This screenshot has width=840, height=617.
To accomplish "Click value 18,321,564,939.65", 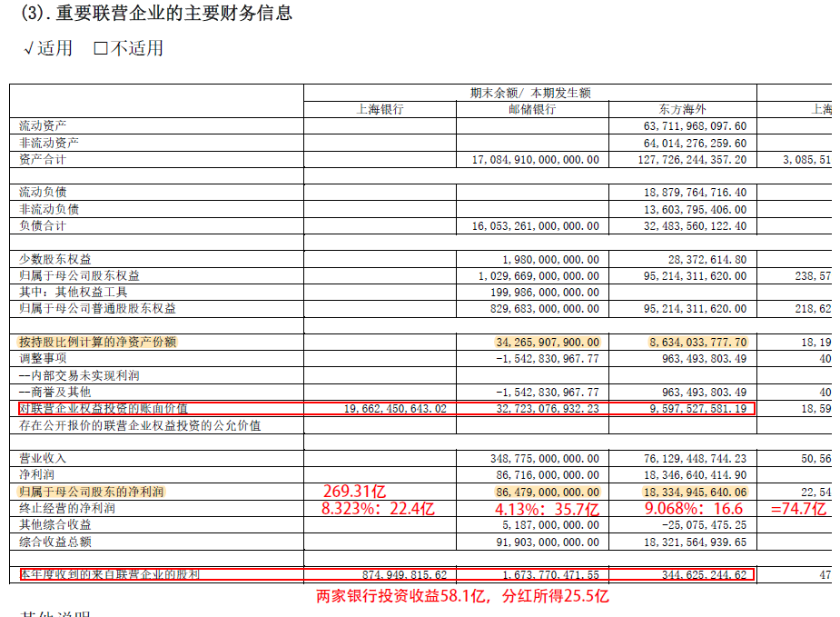I will point(695,542).
